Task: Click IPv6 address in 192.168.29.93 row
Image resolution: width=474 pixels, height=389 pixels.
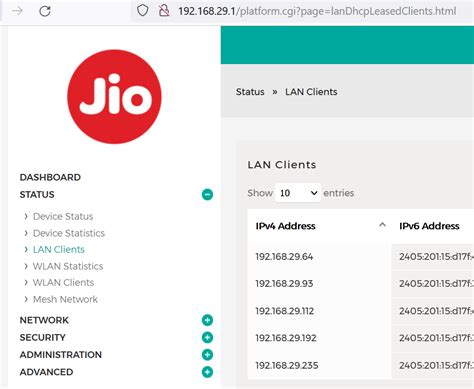Action: [x=436, y=284]
